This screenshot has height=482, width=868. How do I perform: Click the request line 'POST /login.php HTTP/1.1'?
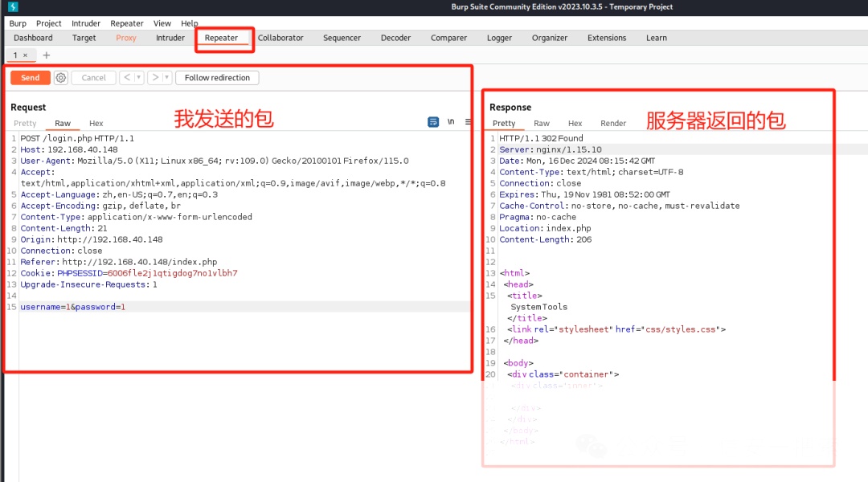point(77,138)
